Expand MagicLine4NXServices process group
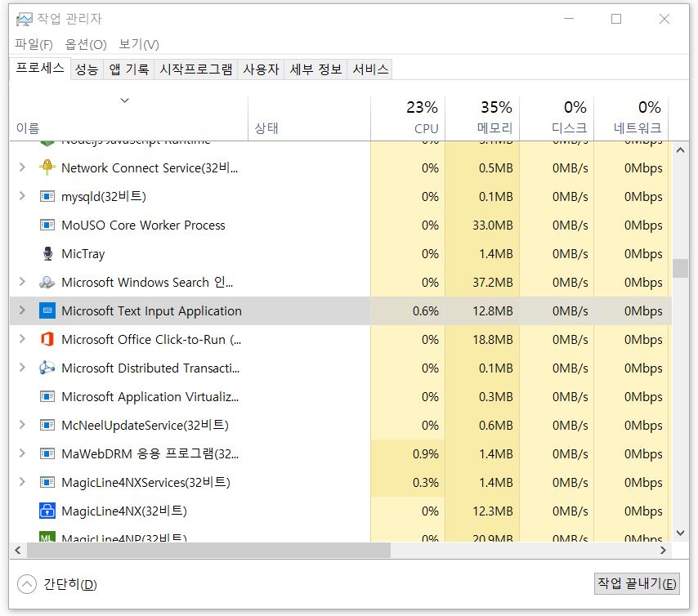The height and width of the screenshot is (616, 698). 22,481
